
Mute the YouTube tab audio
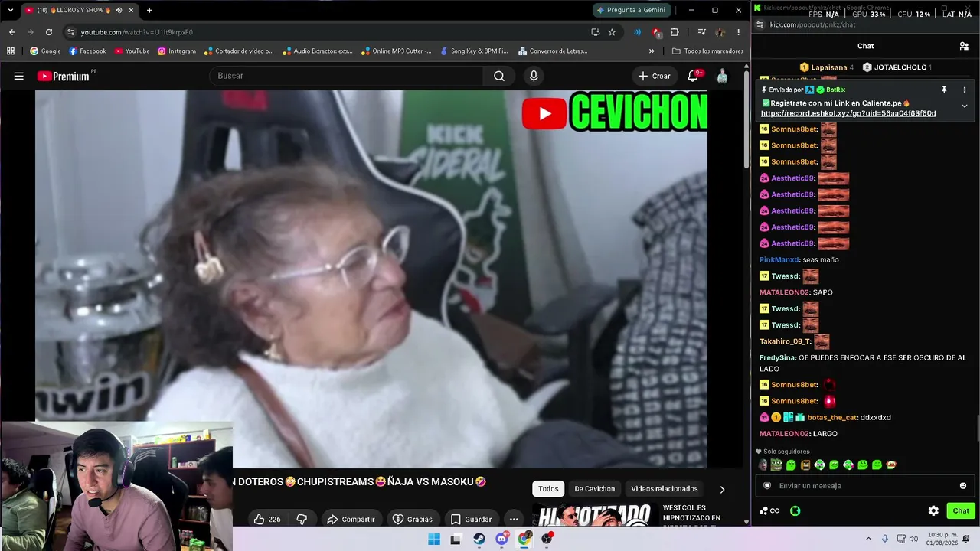119,10
